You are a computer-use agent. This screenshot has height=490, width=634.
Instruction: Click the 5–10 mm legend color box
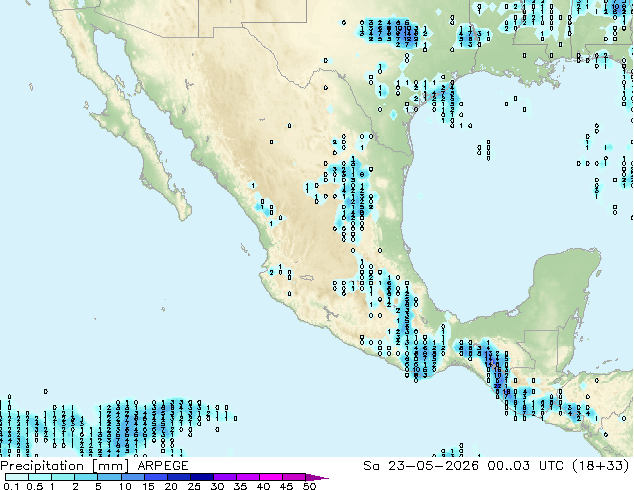tap(109, 477)
